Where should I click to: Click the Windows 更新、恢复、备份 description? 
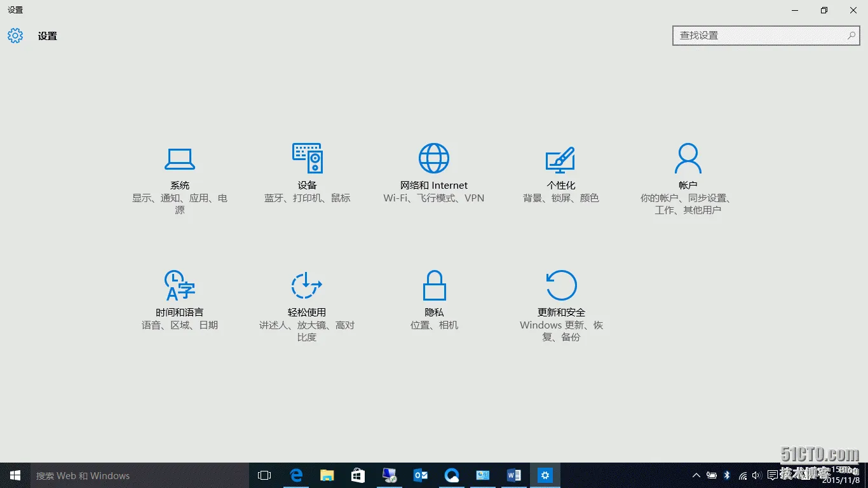561,331
